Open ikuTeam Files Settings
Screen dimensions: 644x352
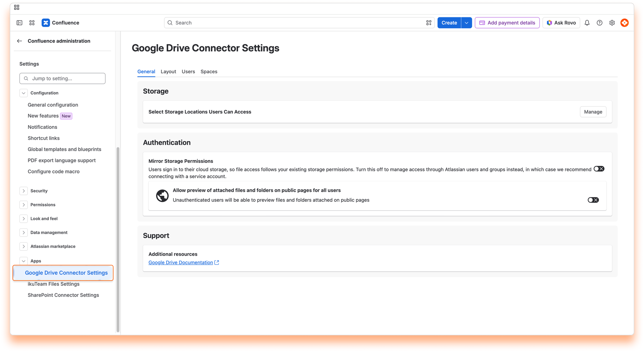53,284
